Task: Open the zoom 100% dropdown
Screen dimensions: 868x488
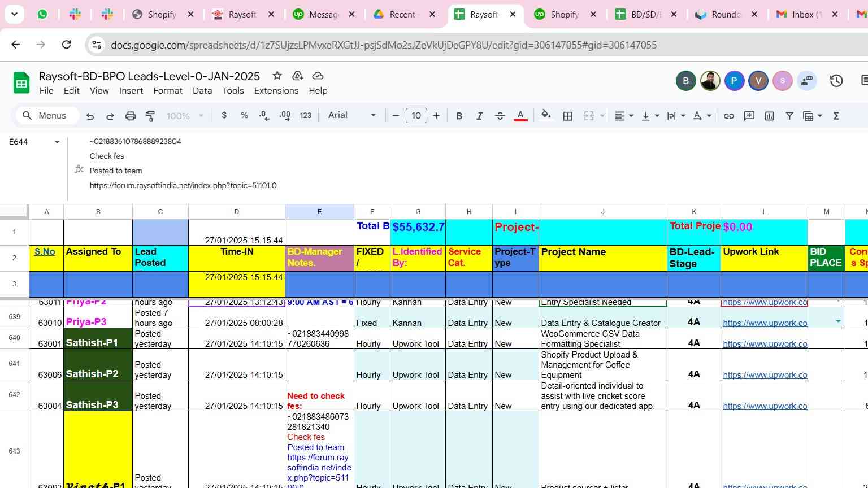Action: pos(185,116)
